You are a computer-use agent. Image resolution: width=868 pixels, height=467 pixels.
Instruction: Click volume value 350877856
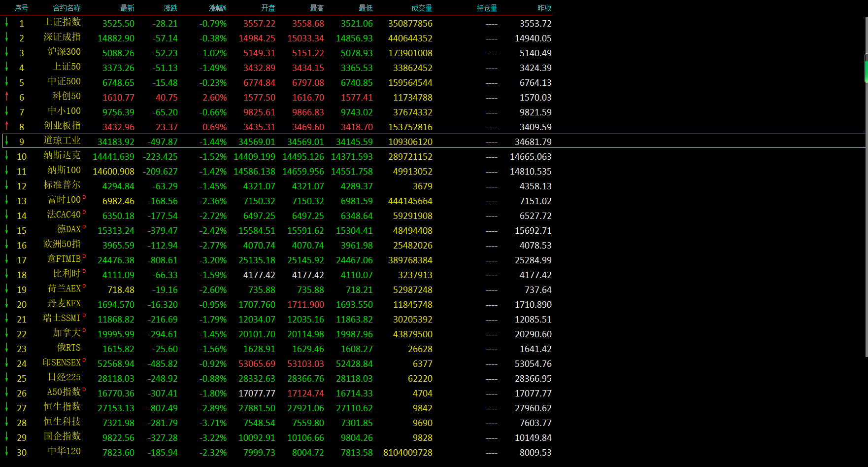coord(410,24)
